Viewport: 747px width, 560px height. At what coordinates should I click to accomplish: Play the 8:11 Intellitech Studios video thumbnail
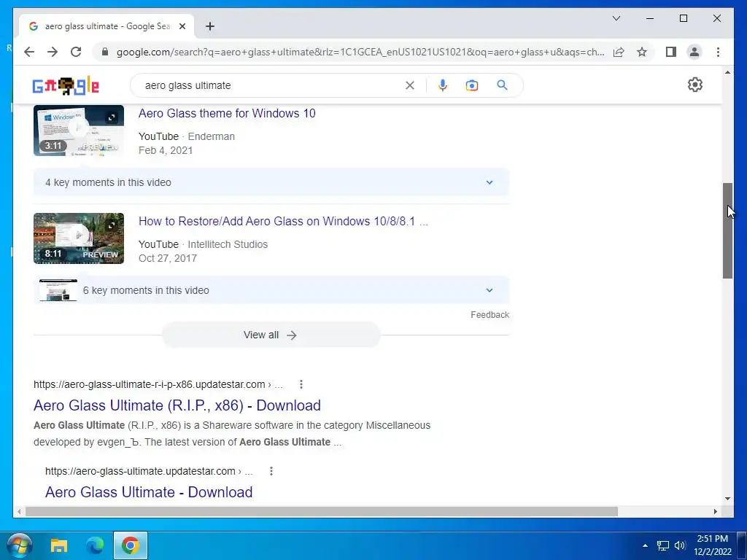coord(79,238)
